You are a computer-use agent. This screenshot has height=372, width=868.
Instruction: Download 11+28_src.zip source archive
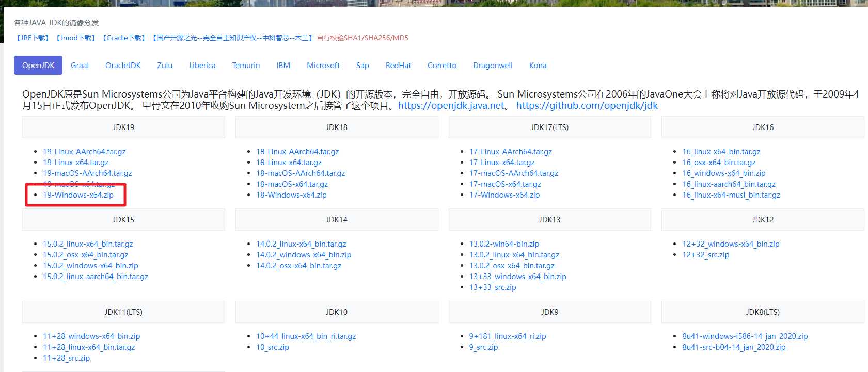66,358
